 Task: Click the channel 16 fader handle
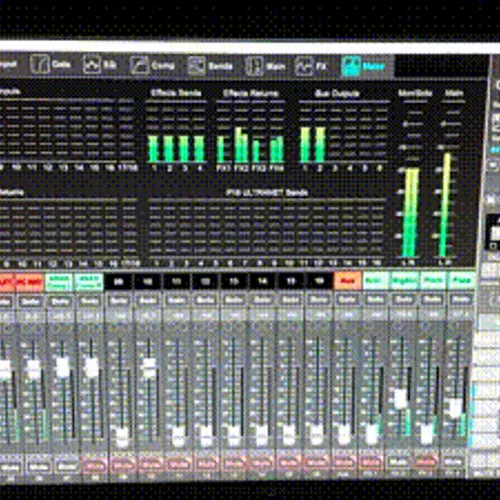(x=317, y=434)
